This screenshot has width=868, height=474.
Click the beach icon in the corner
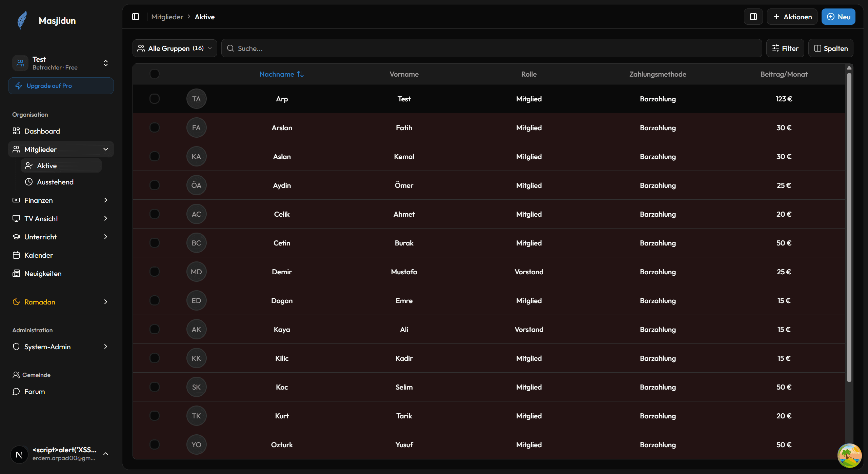(x=849, y=455)
